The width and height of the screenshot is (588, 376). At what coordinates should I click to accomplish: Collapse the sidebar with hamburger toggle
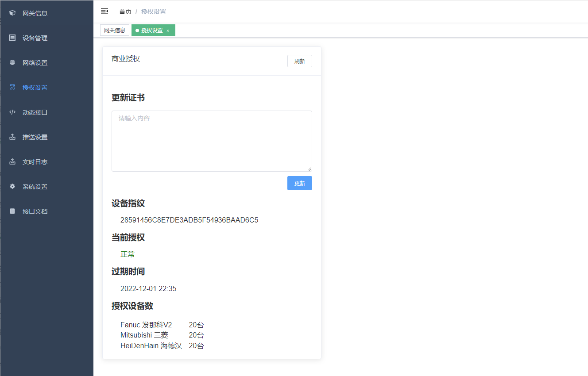104,11
